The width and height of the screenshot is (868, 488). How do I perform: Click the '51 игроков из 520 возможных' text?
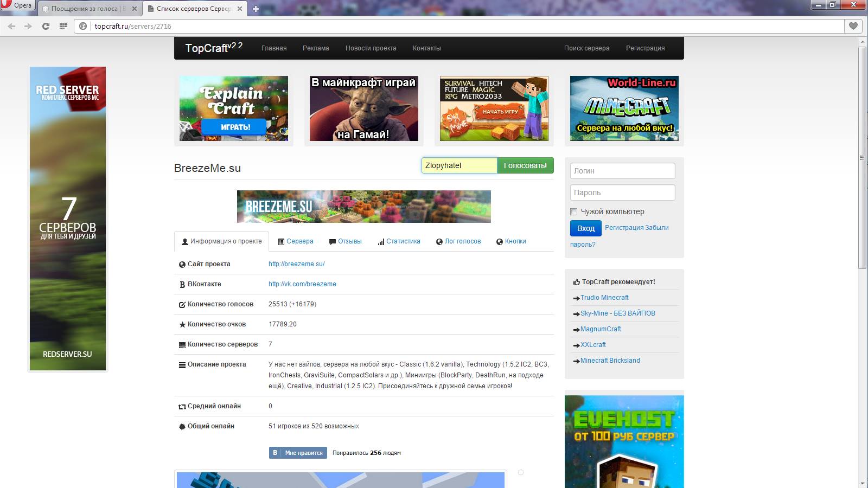(314, 426)
